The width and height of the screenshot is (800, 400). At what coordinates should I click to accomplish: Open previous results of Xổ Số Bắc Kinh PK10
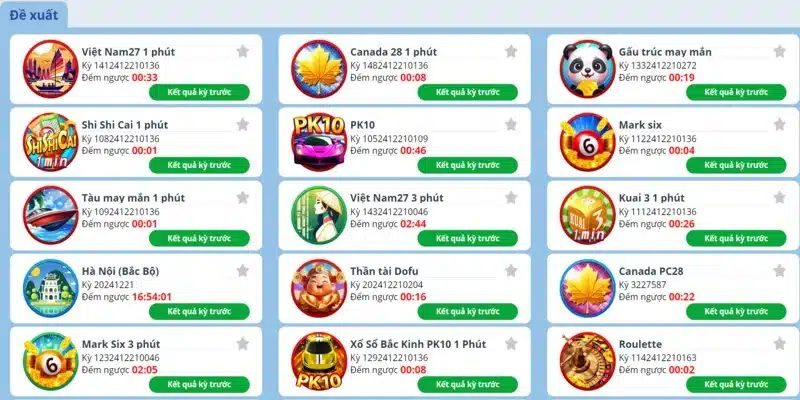tap(468, 384)
